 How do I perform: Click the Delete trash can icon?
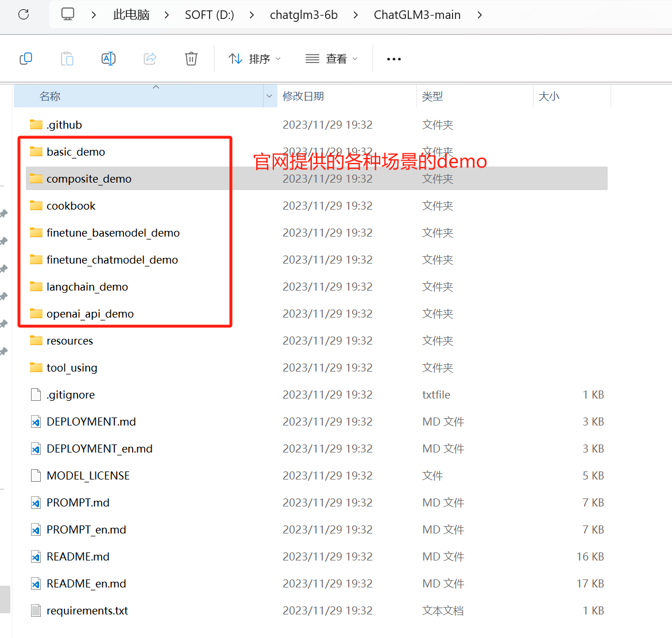[191, 58]
